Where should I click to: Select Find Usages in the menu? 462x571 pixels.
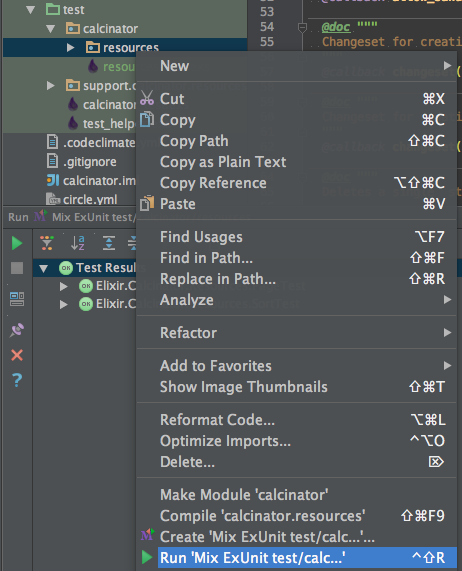[296, 237]
